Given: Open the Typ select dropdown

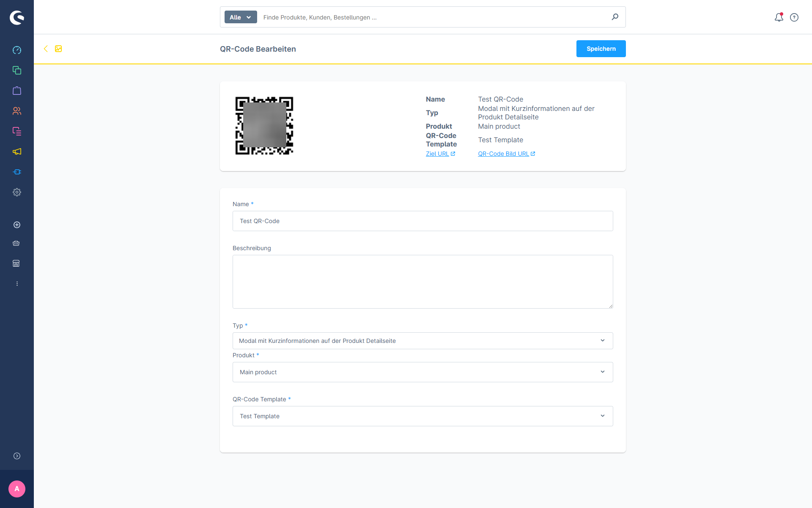Looking at the screenshot, I should click(423, 341).
